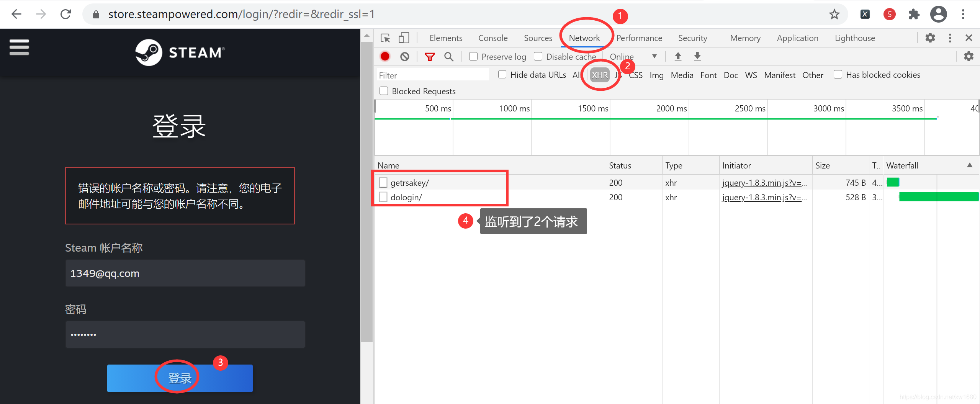This screenshot has width=980, height=404.
Task: Open jquery initiator link for dologin
Action: pos(765,197)
